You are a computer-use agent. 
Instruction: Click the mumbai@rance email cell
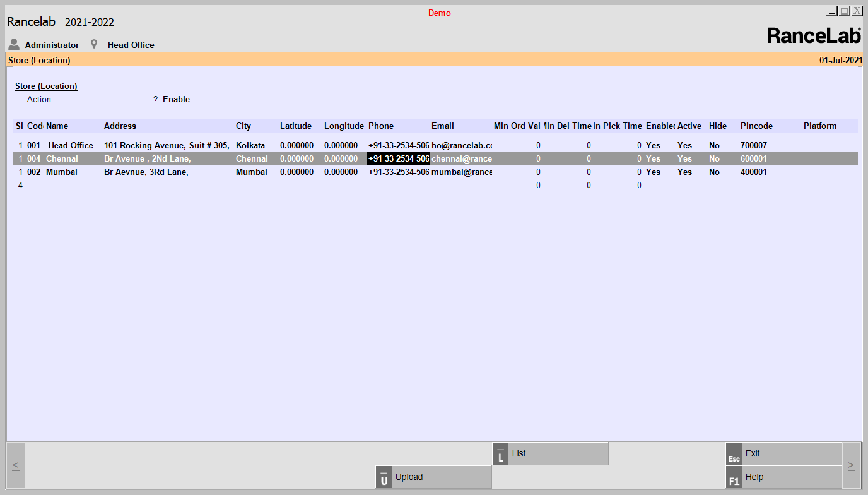pyautogui.click(x=462, y=172)
